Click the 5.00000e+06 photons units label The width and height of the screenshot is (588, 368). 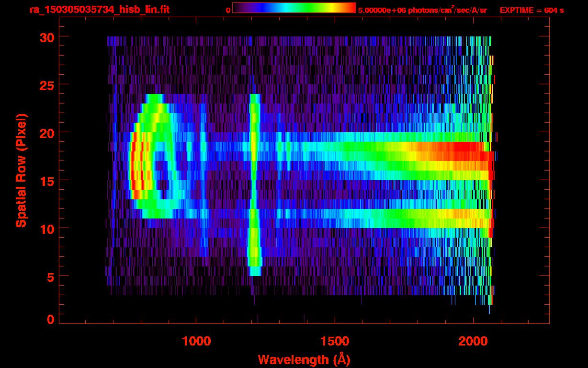click(423, 10)
